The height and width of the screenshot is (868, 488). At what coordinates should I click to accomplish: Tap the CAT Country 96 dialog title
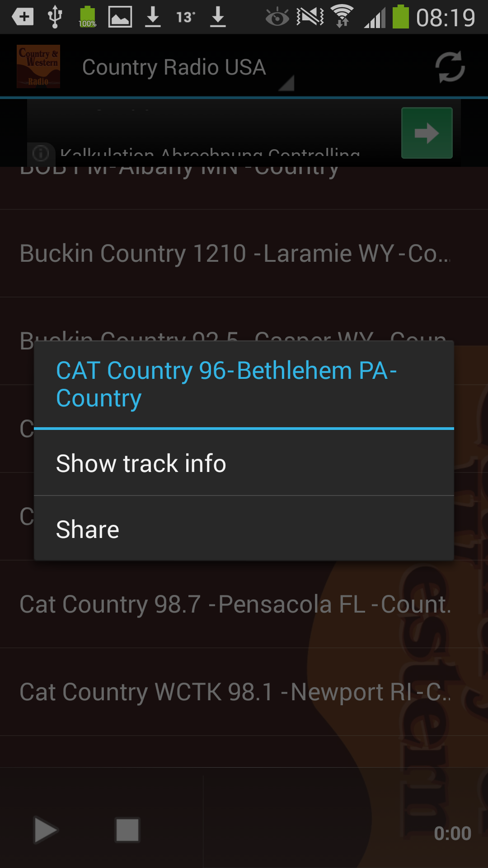226,384
